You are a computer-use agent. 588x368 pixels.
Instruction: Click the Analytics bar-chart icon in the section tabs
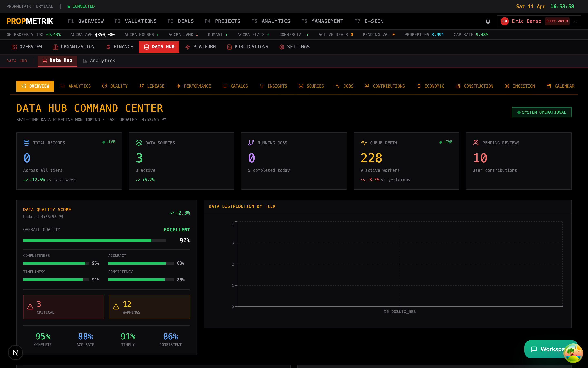coord(63,86)
